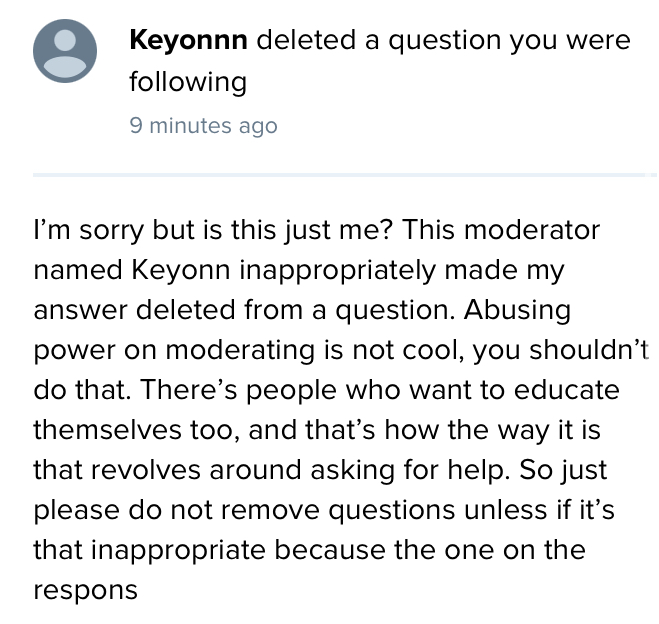
Task: Click the word "following" in the notification
Action: 187,81
